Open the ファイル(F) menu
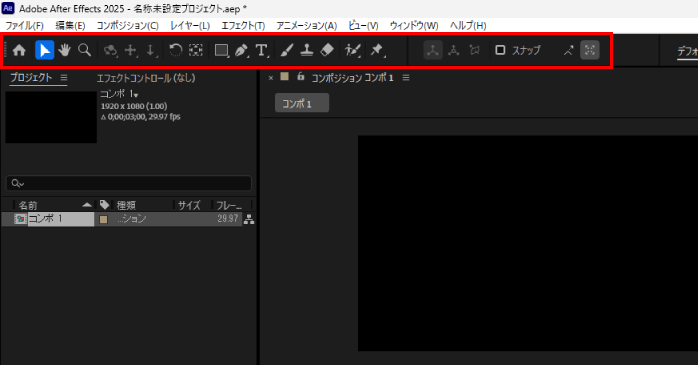The height and width of the screenshot is (365, 698). (x=24, y=26)
